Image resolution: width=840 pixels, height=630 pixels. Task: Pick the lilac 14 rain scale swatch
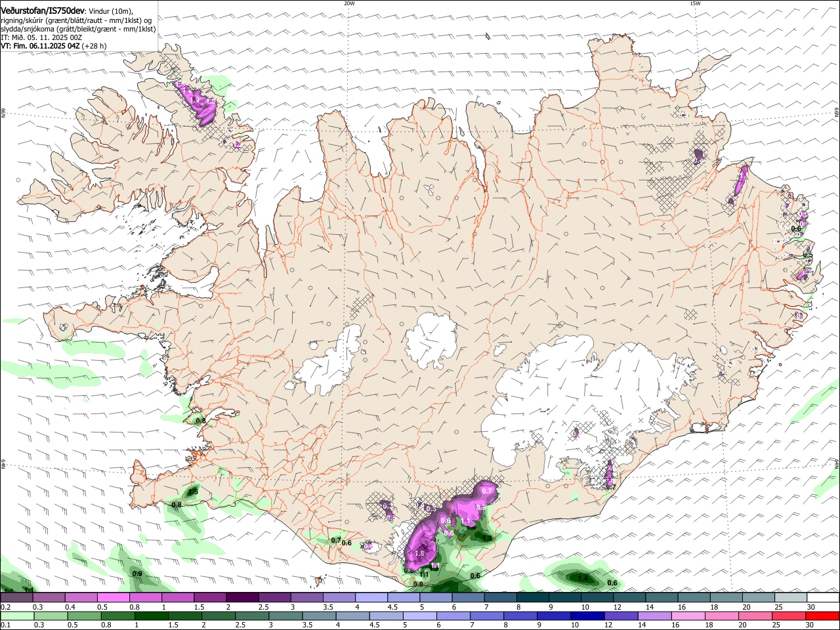[654, 616]
